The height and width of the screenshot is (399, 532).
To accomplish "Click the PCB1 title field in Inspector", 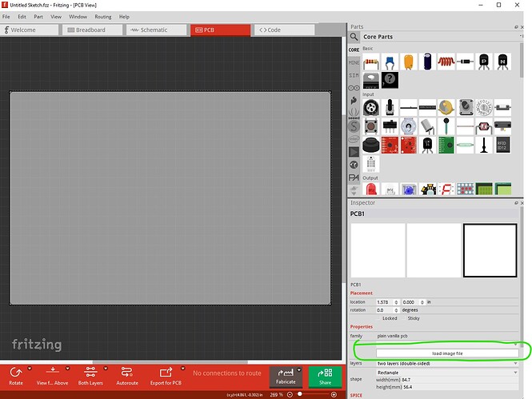I will point(434,213).
